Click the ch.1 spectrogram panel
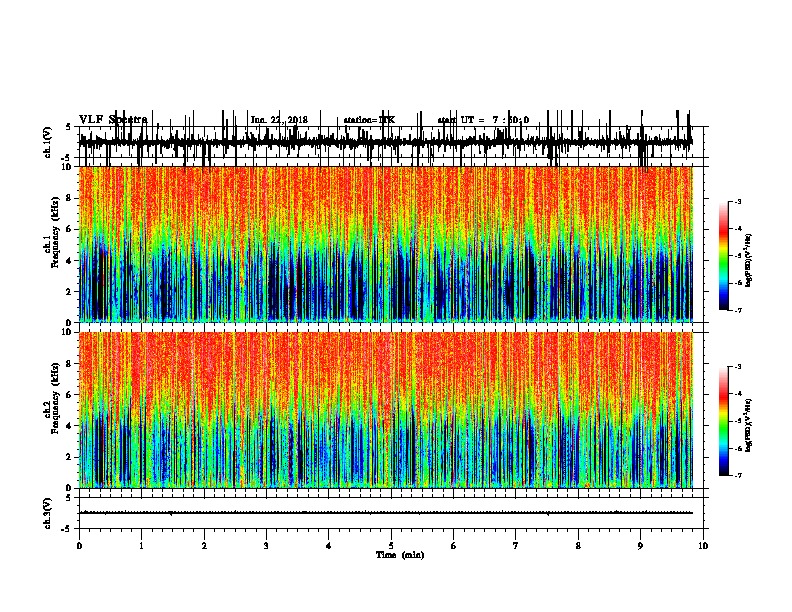 [386, 244]
